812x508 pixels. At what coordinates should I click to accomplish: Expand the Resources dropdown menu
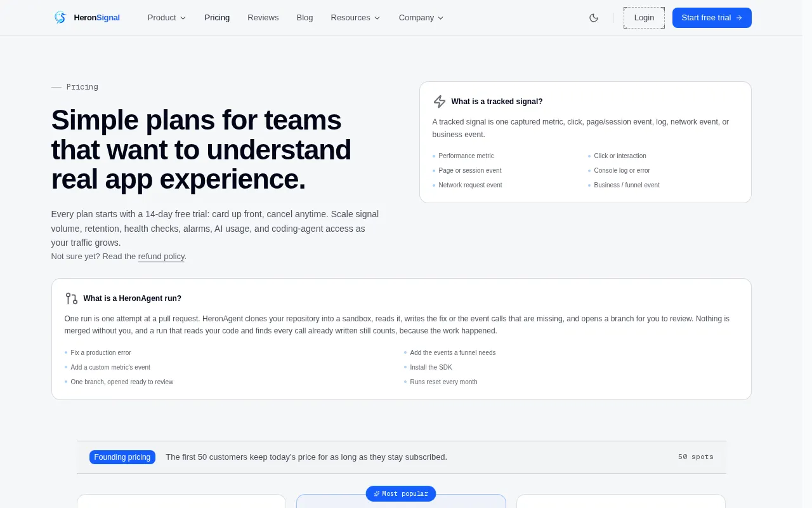point(355,18)
